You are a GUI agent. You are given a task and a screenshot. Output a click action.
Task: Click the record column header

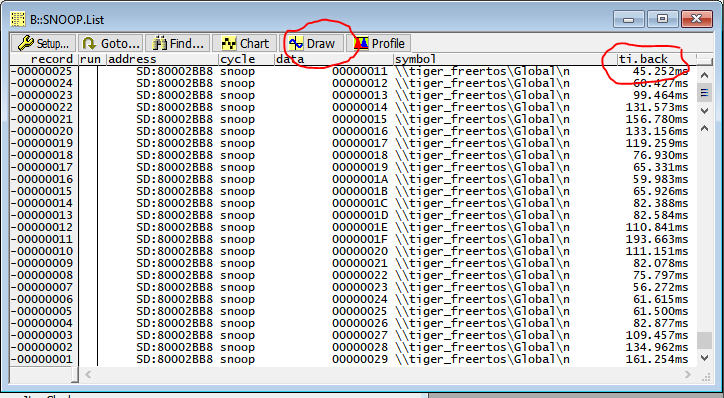pyautogui.click(x=52, y=59)
